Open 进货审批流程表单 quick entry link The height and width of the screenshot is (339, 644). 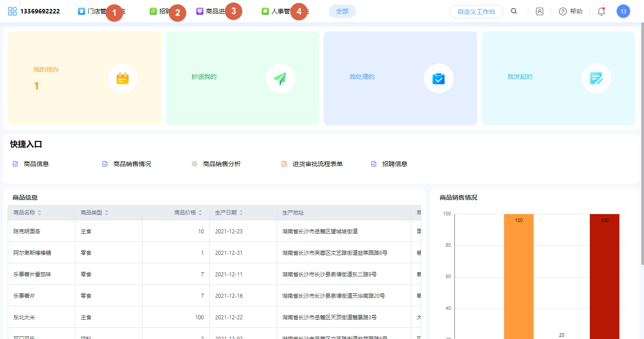[317, 164]
